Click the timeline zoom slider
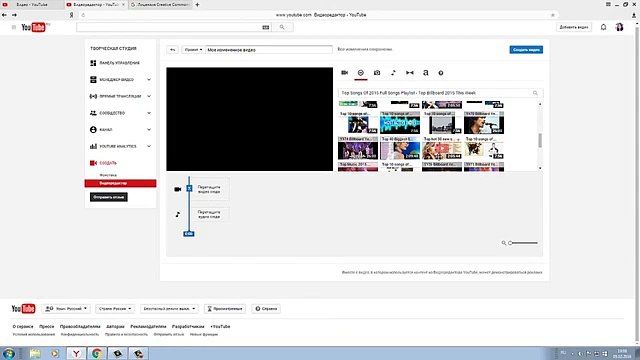 [x=523, y=243]
